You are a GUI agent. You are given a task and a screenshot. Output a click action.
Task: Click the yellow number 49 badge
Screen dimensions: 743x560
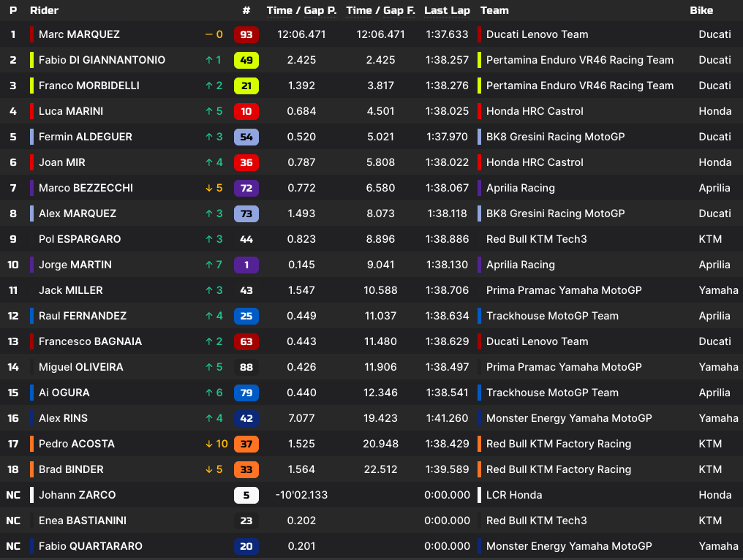pos(246,60)
